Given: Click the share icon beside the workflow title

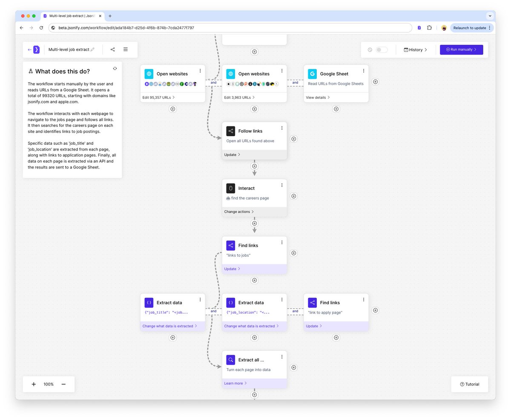Looking at the screenshot, I should coord(112,49).
